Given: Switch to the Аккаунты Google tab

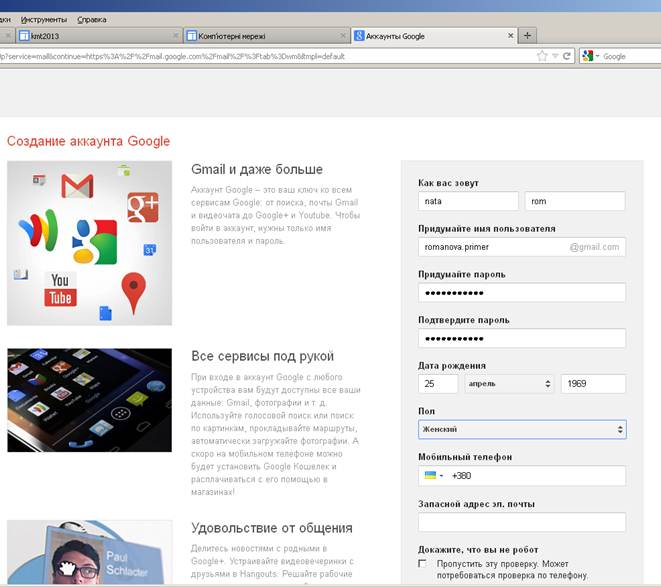Looking at the screenshot, I should click(434, 36).
